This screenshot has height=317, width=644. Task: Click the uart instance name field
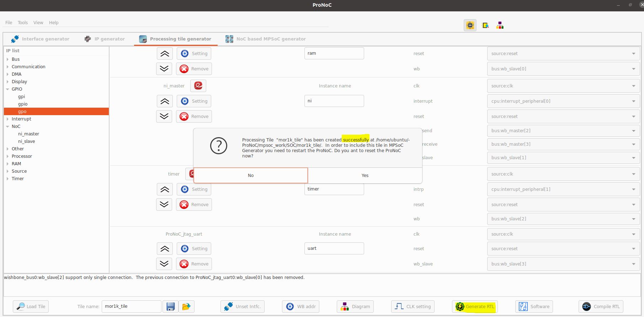tap(334, 248)
